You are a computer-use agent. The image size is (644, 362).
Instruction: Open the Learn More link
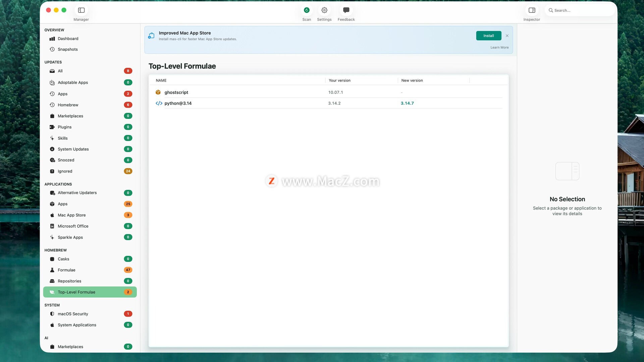coord(499,47)
